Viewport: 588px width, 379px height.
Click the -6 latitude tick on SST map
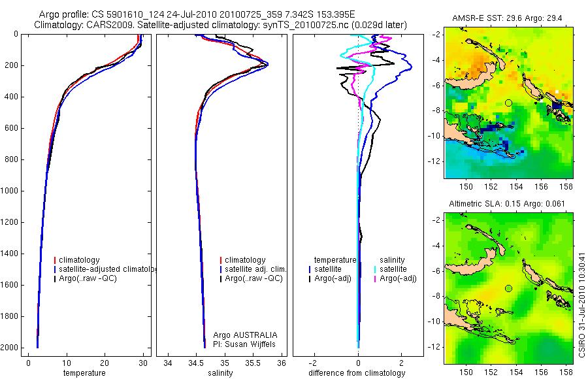[x=436, y=86]
